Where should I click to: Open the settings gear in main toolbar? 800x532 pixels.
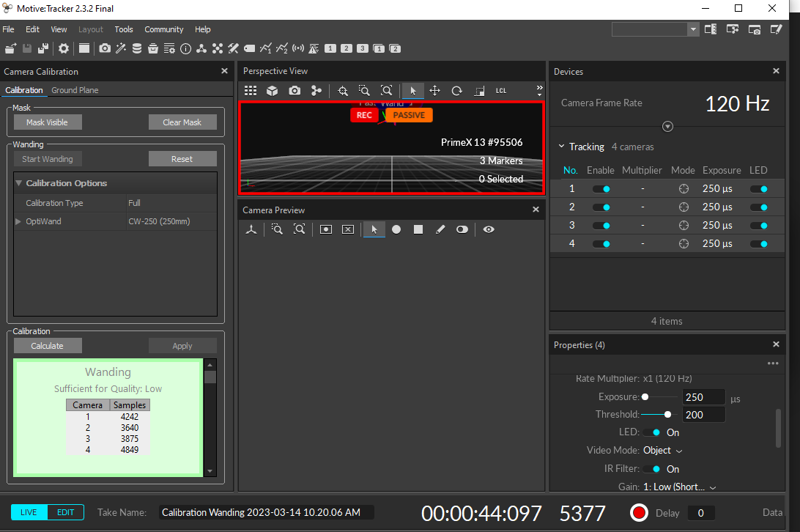[64, 48]
